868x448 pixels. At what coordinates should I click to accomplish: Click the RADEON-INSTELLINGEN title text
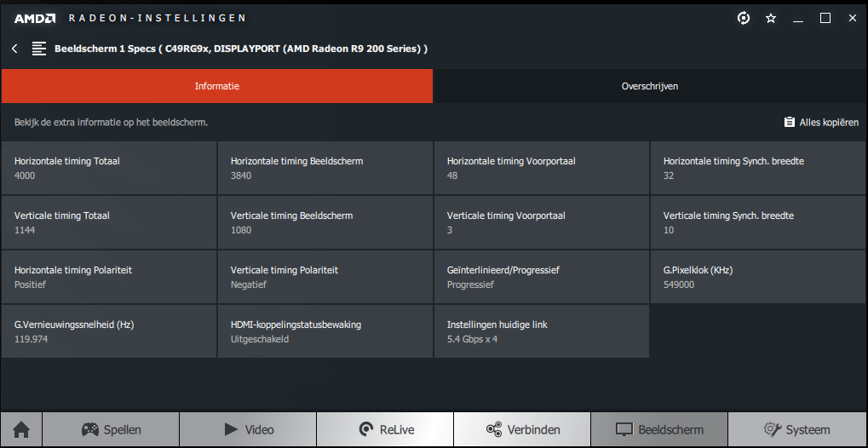point(158,18)
